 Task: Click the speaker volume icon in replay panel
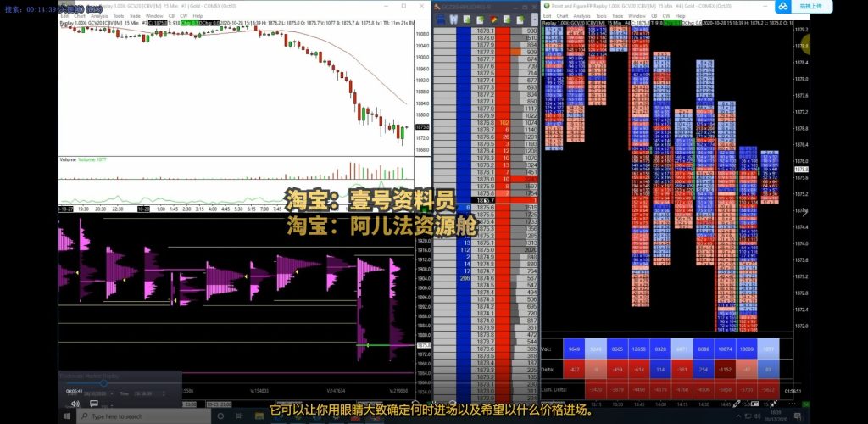coord(75,404)
